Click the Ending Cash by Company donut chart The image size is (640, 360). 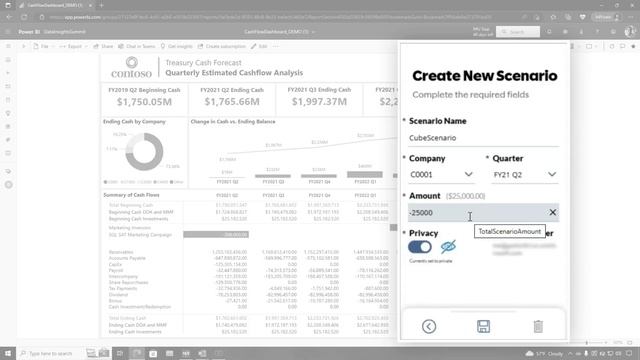(x=144, y=152)
